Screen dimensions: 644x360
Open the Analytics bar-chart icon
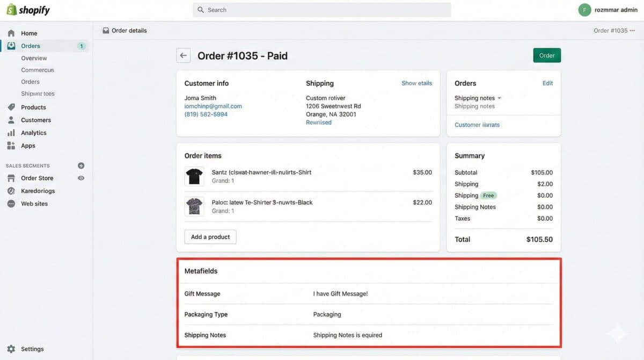point(10,133)
